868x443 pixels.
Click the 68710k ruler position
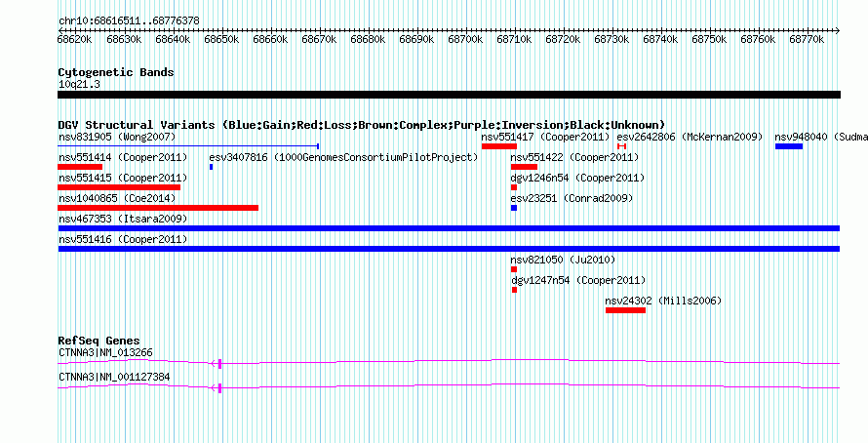click(514, 39)
